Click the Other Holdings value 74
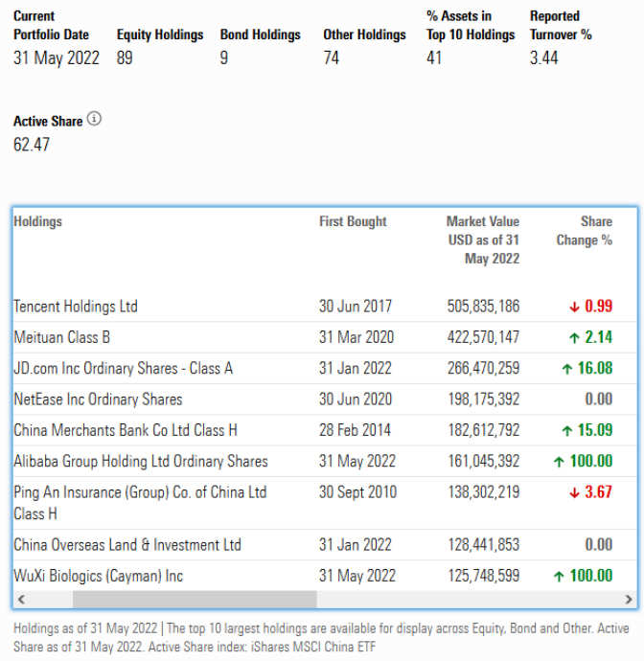The image size is (644, 661). (331, 57)
